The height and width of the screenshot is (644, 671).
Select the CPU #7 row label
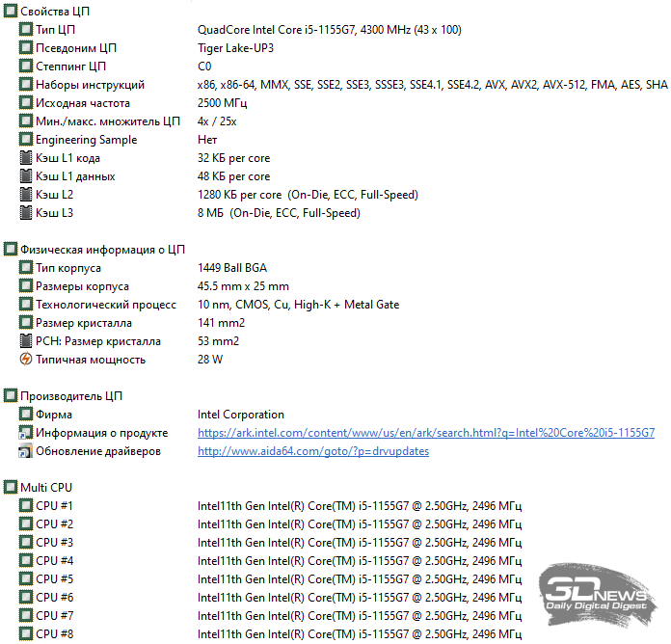tap(54, 616)
